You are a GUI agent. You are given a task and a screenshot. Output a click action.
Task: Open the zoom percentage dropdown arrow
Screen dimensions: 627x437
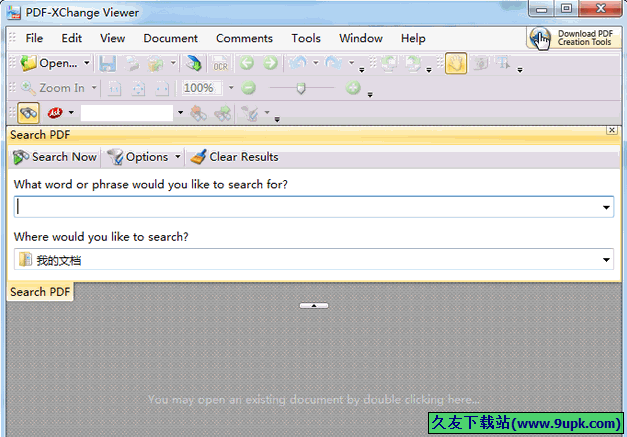(231, 88)
